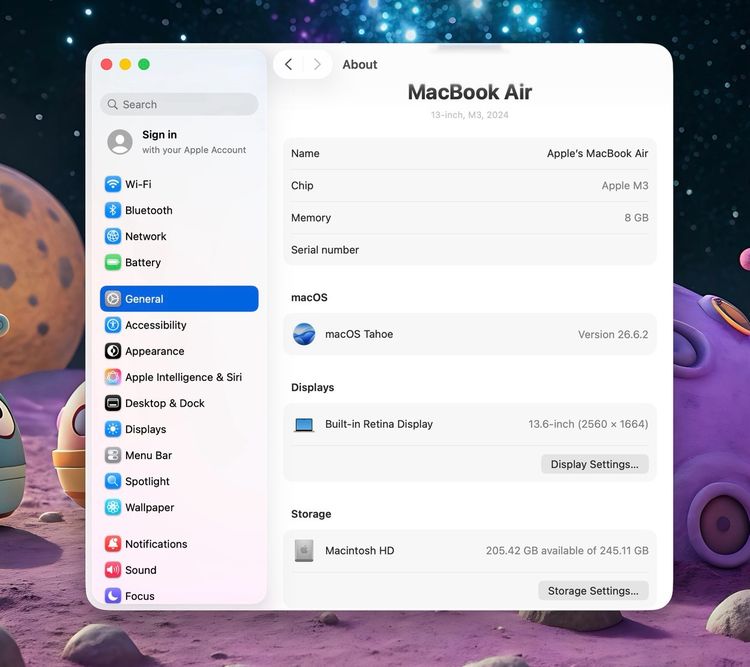Click the Sound speaker icon
Screen dimensions: 750x667
pyautogui.click(x=113, y=570)
